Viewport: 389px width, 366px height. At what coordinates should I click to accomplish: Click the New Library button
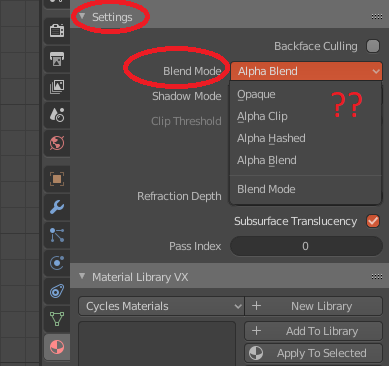point(314,306)
